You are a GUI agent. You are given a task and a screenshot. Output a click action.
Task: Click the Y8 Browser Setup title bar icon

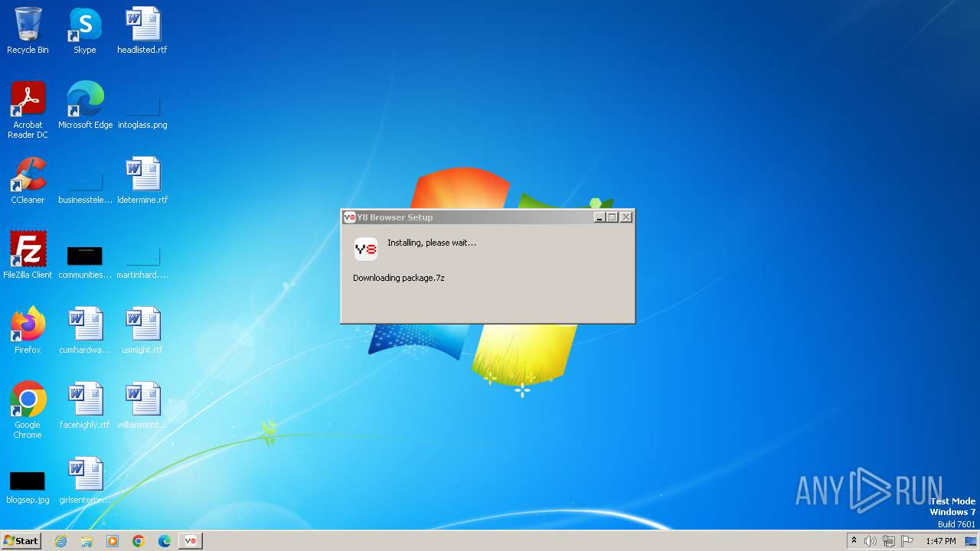click(350, 217)
